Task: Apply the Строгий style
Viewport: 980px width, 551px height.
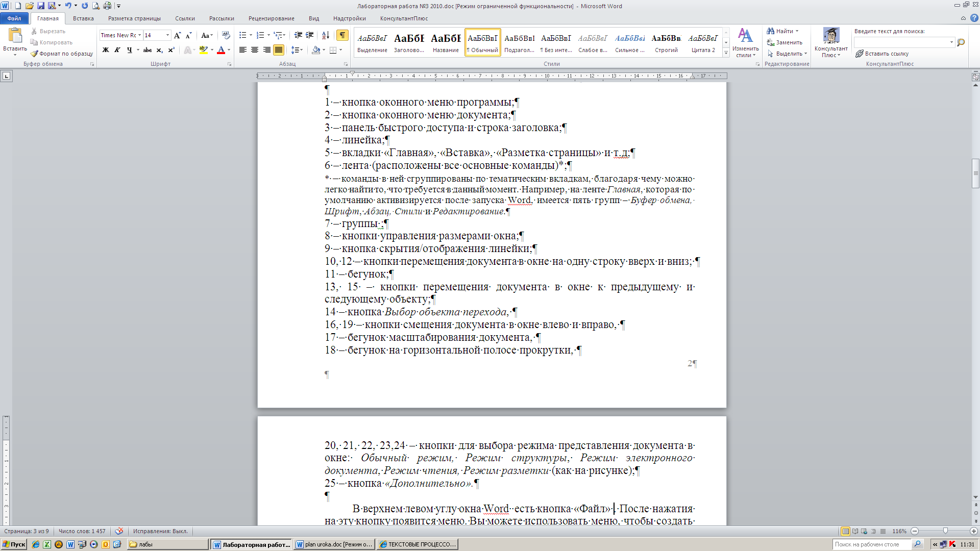Action: click(x=666, y=42)
